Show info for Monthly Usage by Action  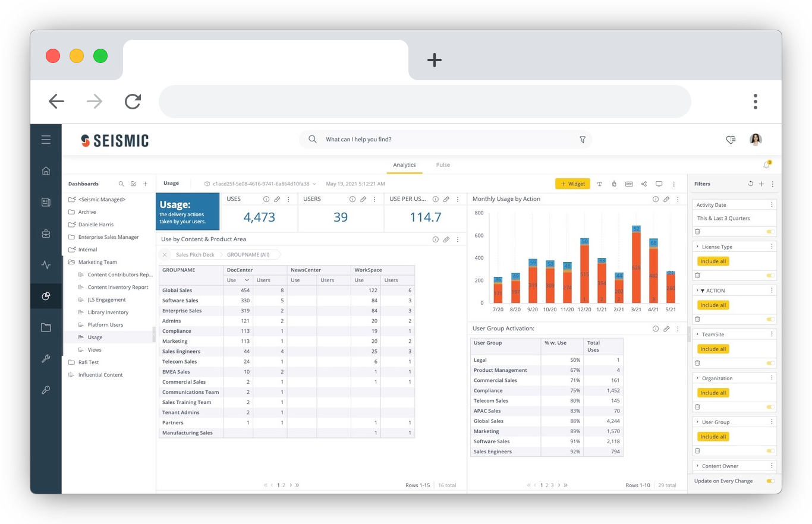click(x=656, y=199)
